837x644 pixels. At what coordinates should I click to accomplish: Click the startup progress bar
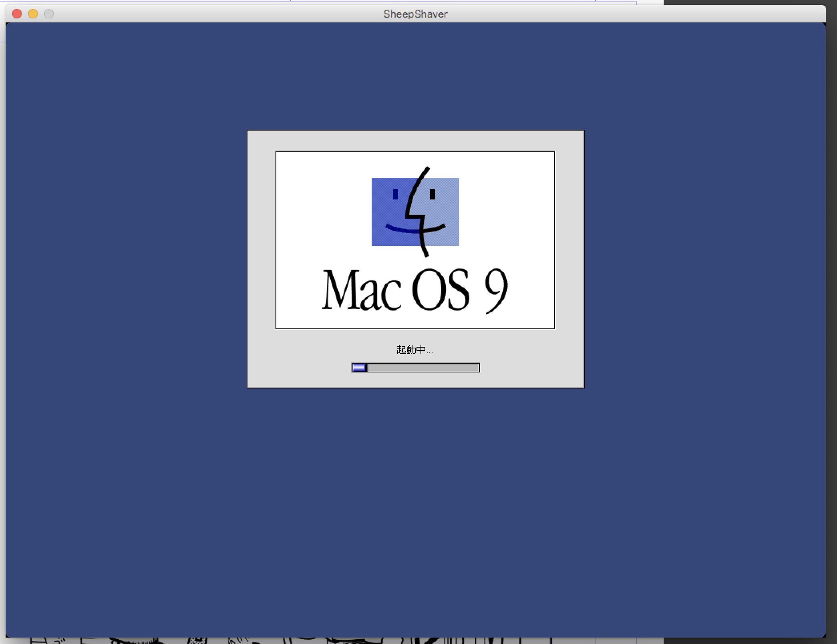[x=415, y=368]
